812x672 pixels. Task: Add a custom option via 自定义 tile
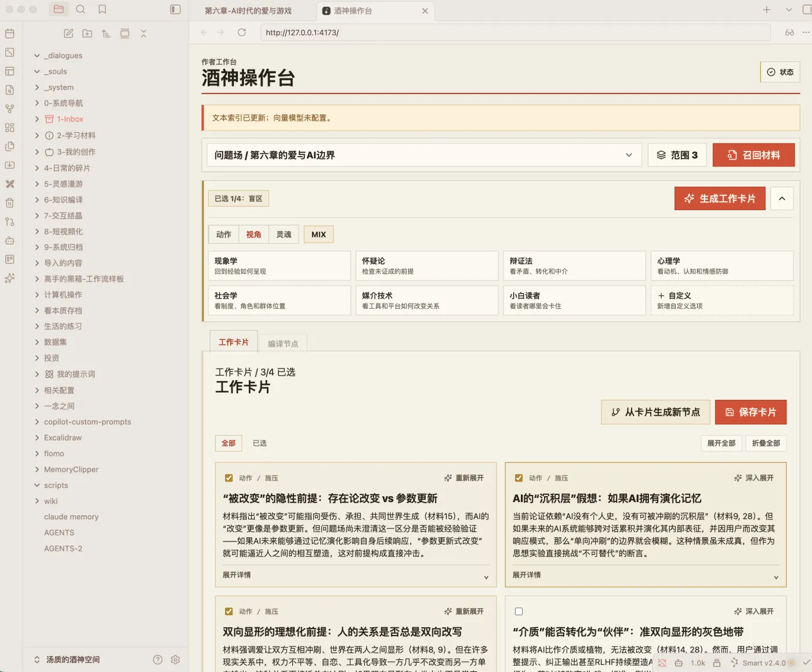(x=722, y=301)
